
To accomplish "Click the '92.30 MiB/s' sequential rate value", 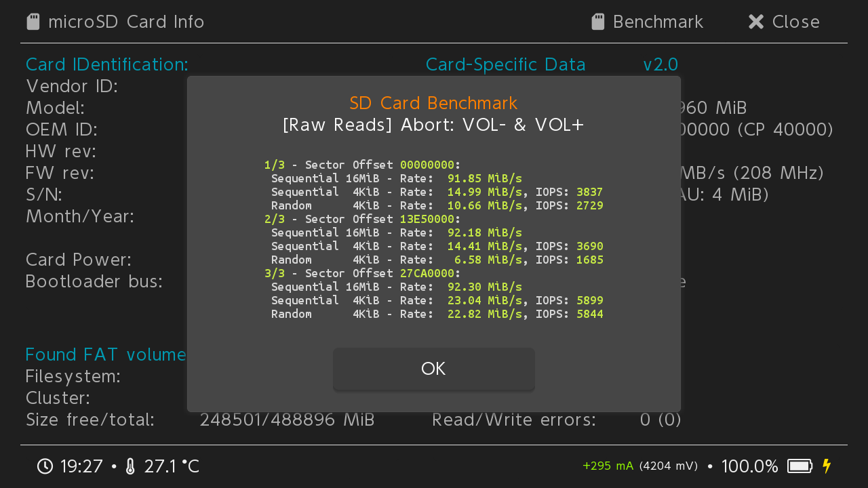I will (x=485, y=287).
